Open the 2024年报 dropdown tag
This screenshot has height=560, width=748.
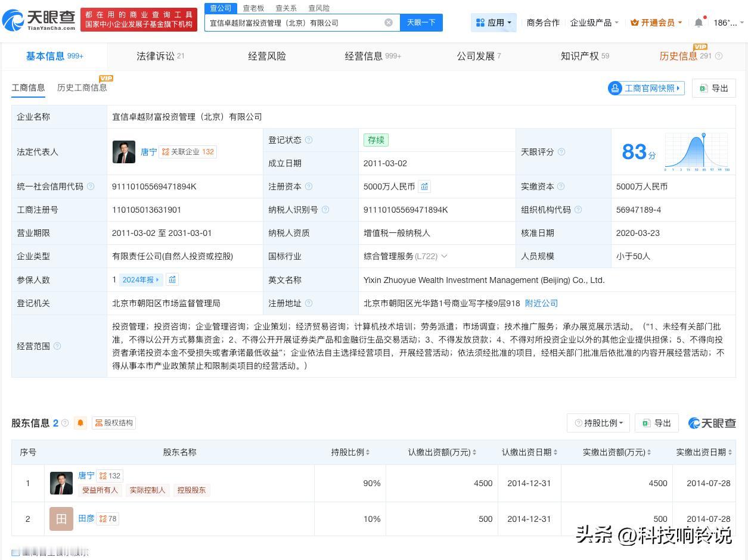pos(141,279)
